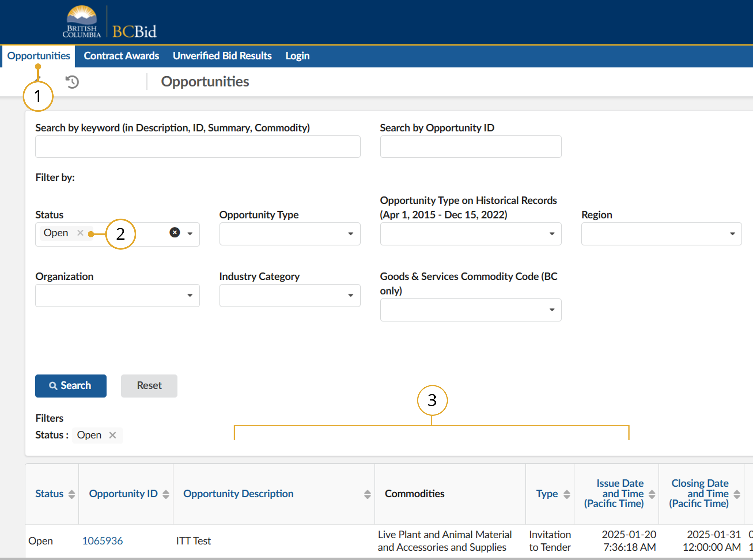753x560 pixels.
Task: Sort by Type column arrows
Action: [x=567, y=494]
